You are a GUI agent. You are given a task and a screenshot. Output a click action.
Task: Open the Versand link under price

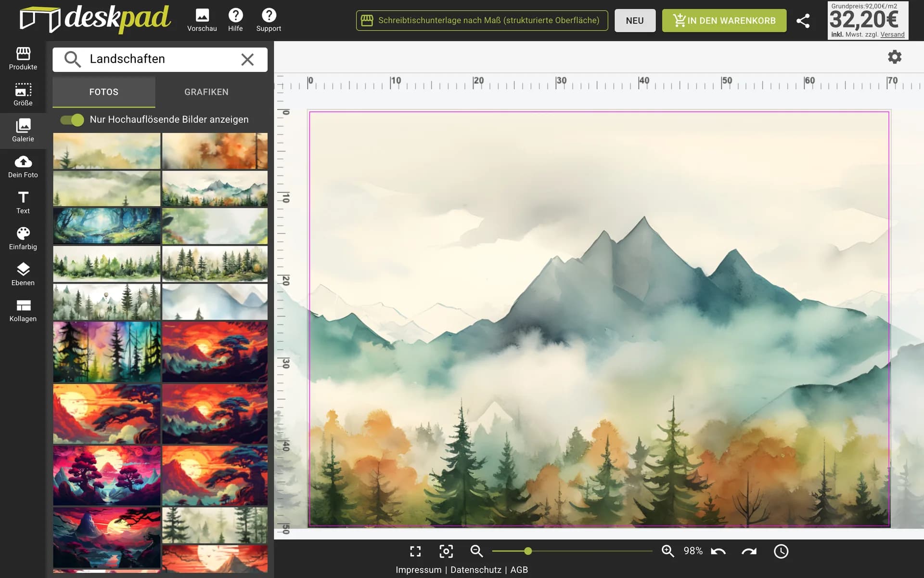[x=892, y=35]
